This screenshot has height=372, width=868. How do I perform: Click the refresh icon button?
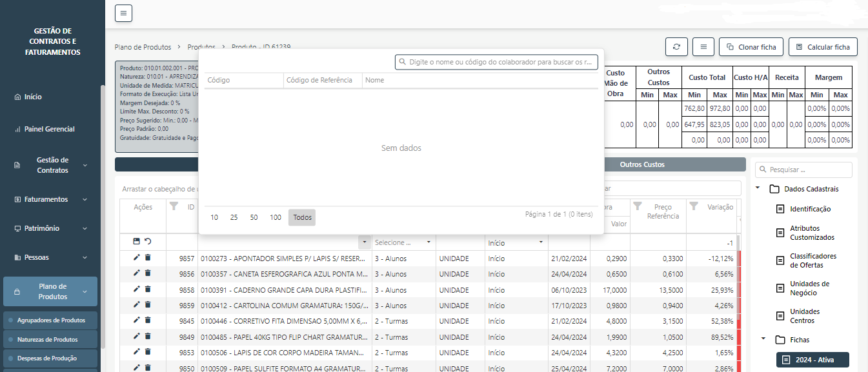[676, 47]
